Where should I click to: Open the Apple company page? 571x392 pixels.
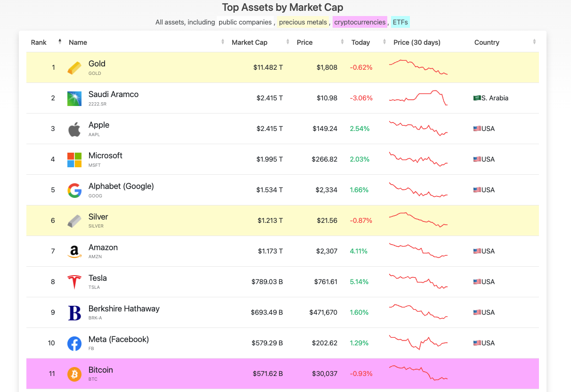[x=99, y=125]
